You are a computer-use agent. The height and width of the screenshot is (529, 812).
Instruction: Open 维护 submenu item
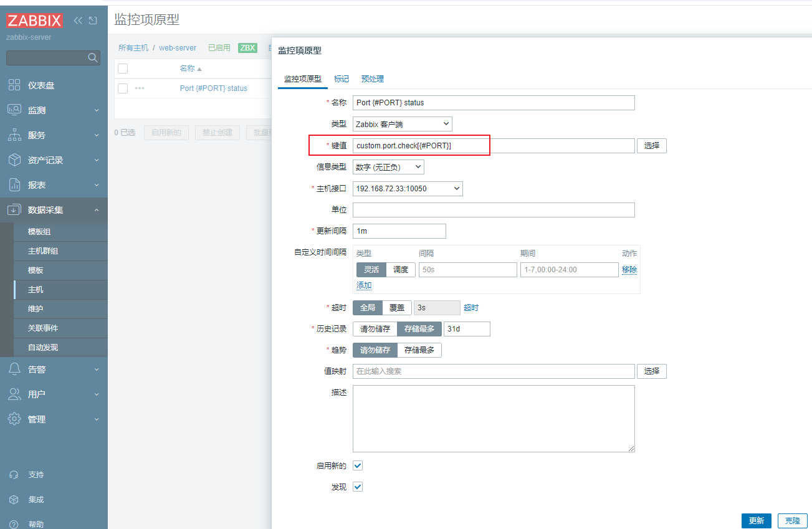tap(60, 309)
